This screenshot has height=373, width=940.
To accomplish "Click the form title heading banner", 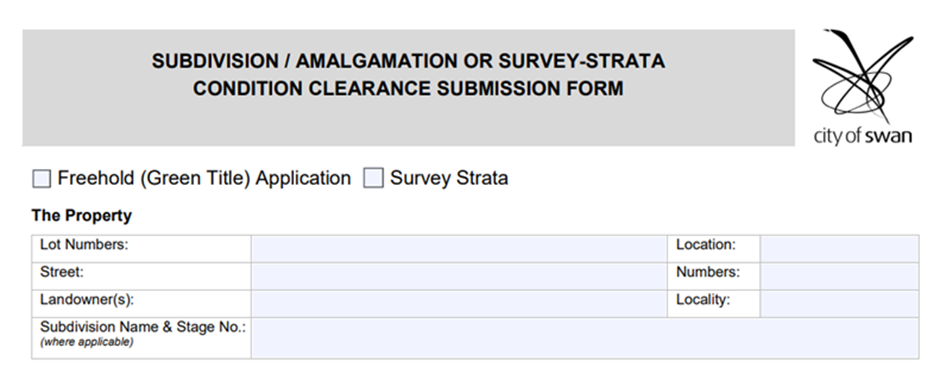I will 408,88.
